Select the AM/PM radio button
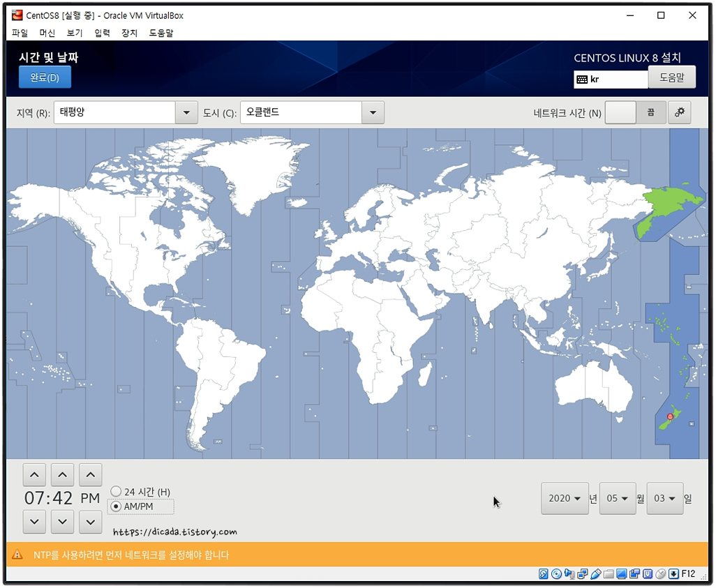The image size is (716, 588). pyautogui.click(x=116, y=506)
